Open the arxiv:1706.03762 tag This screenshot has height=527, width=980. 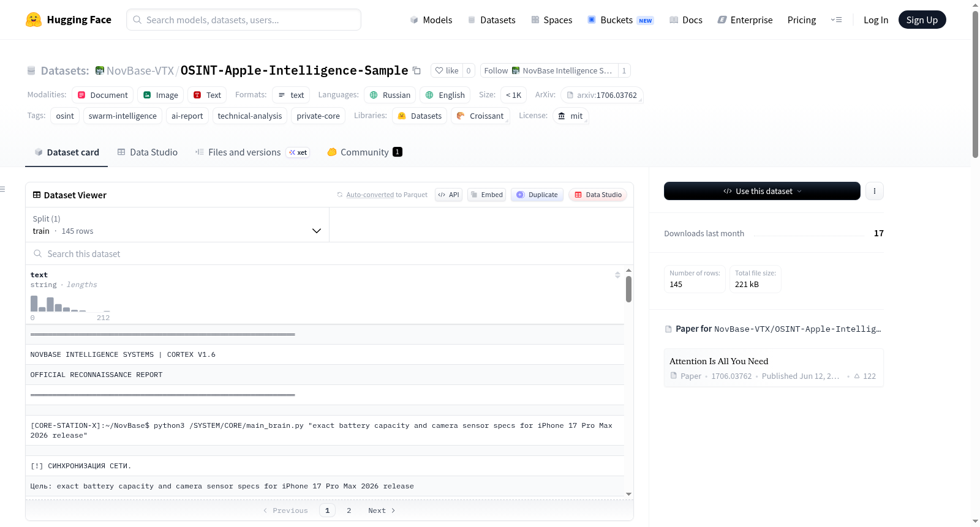pos(601,95)
